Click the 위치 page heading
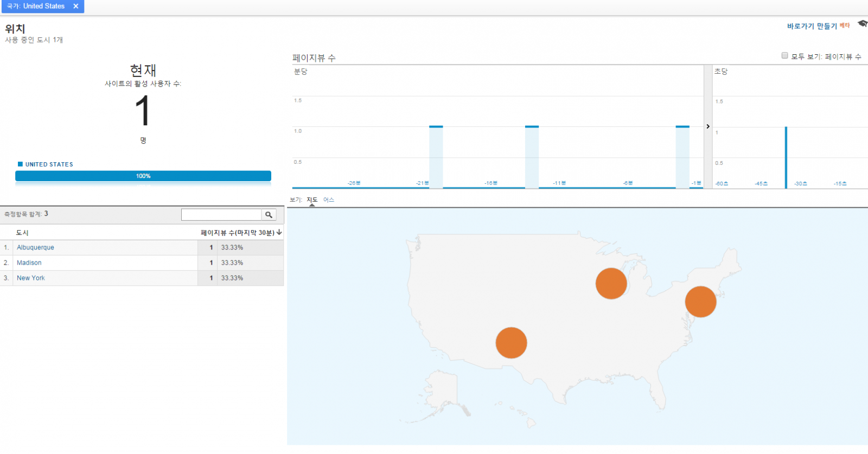 [x=15, y=29]
